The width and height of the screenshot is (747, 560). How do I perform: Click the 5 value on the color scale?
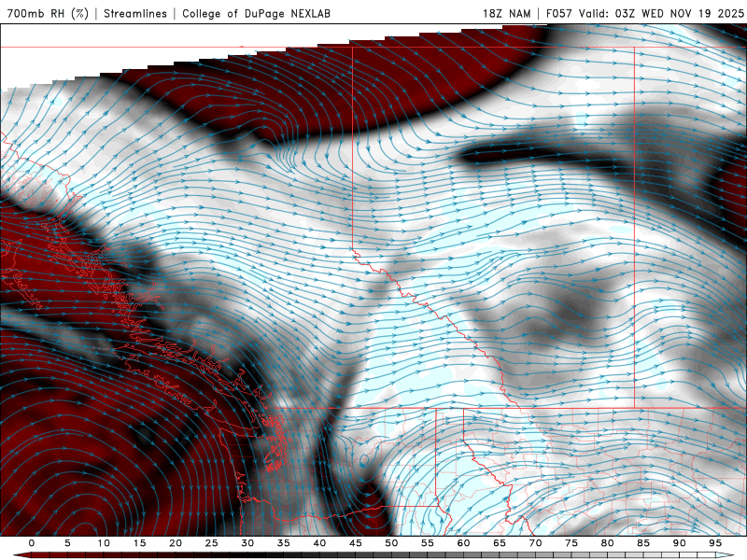pos(67,543)
